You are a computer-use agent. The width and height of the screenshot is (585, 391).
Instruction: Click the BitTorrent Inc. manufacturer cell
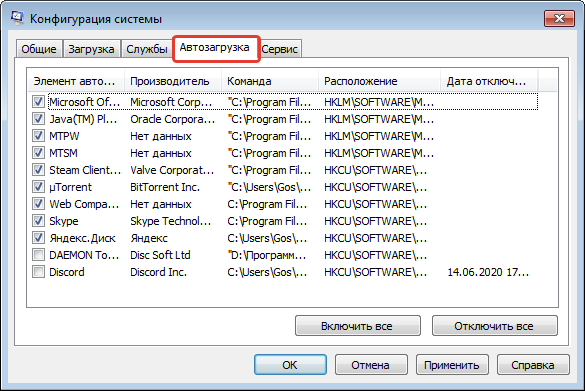pyautogui.click(x=165, y=187)
